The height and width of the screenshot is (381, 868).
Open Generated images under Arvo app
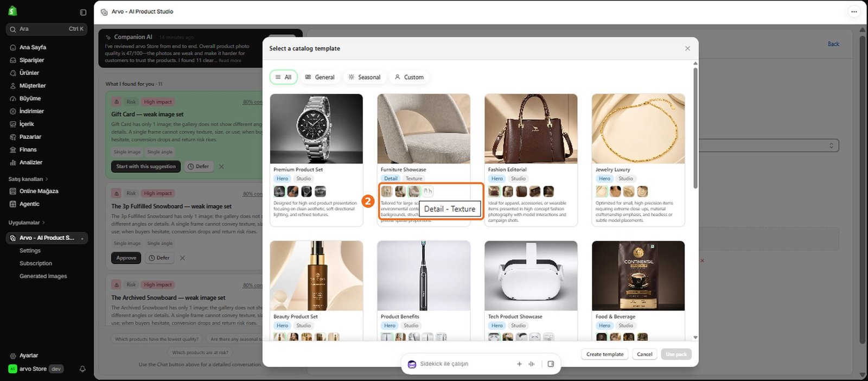tap(43, 276)
